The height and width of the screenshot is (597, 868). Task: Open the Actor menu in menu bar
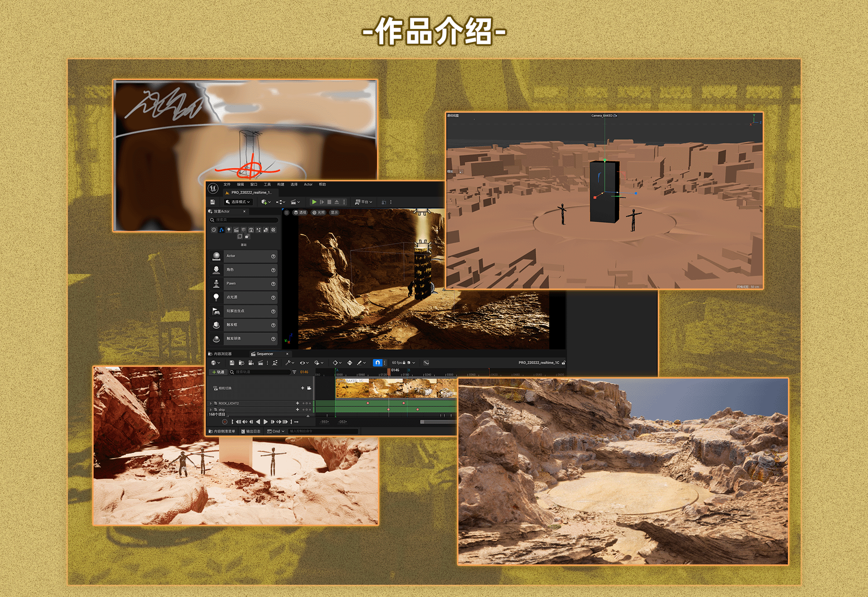(308, 185)
